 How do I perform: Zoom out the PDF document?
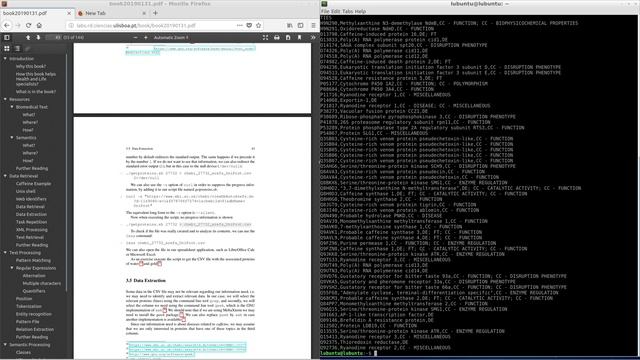135,38
